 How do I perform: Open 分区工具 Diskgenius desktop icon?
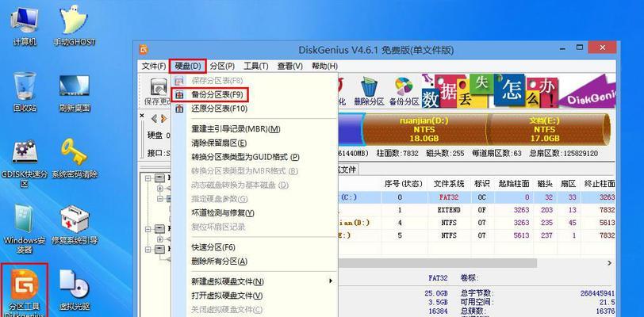pos(25,290)
